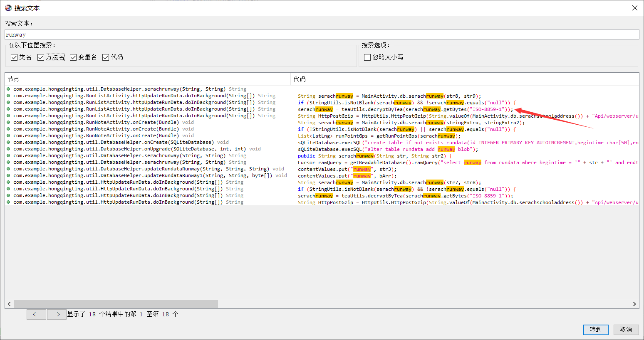The height and width of the screenshot is (340, 644).
Task: Enable the 忽略大小写 option
Action: point(367,57)
